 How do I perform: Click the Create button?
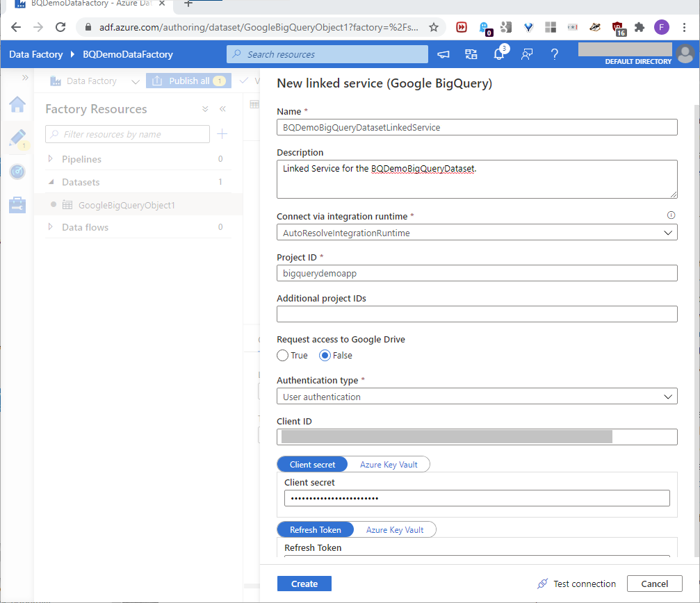[304, 584]
